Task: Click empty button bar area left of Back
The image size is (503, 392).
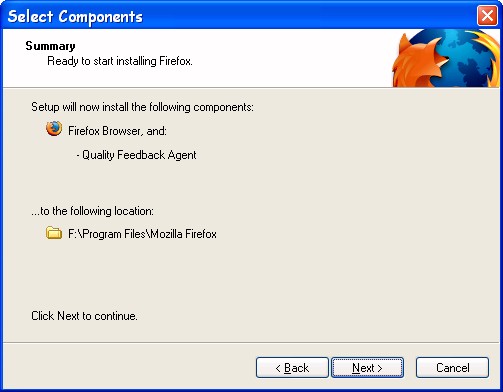Action: (x=130, y=367)
